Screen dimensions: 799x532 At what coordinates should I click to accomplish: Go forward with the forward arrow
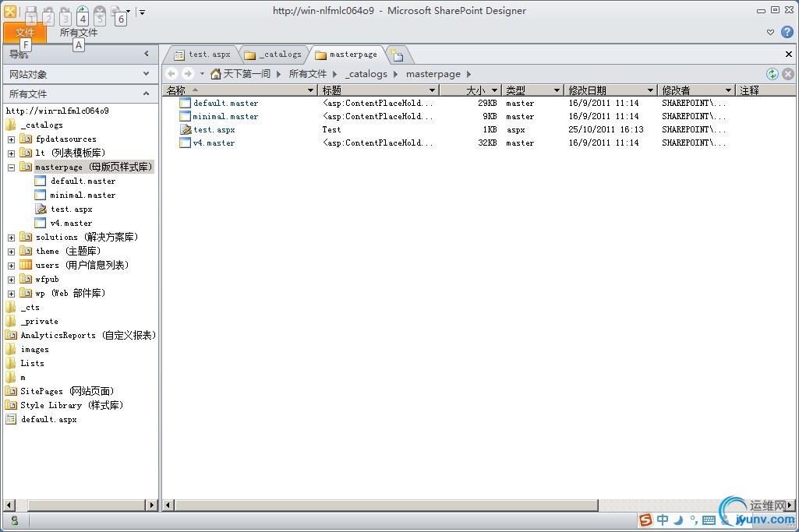coord(188,74)
